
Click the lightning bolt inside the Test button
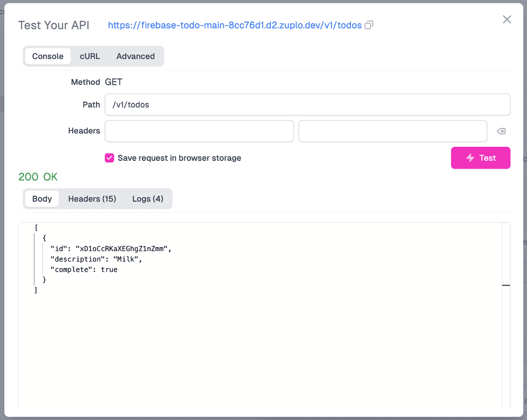coord(470,158)
